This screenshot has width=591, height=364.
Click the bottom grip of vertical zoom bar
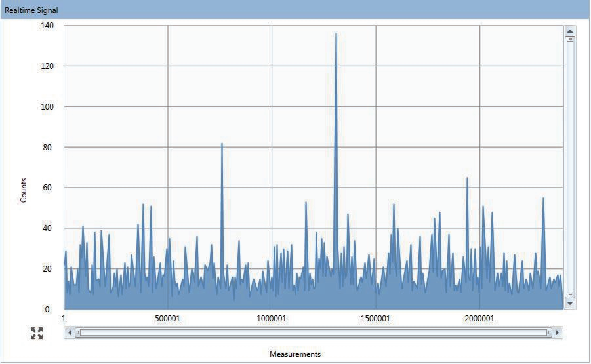[570, 295]
